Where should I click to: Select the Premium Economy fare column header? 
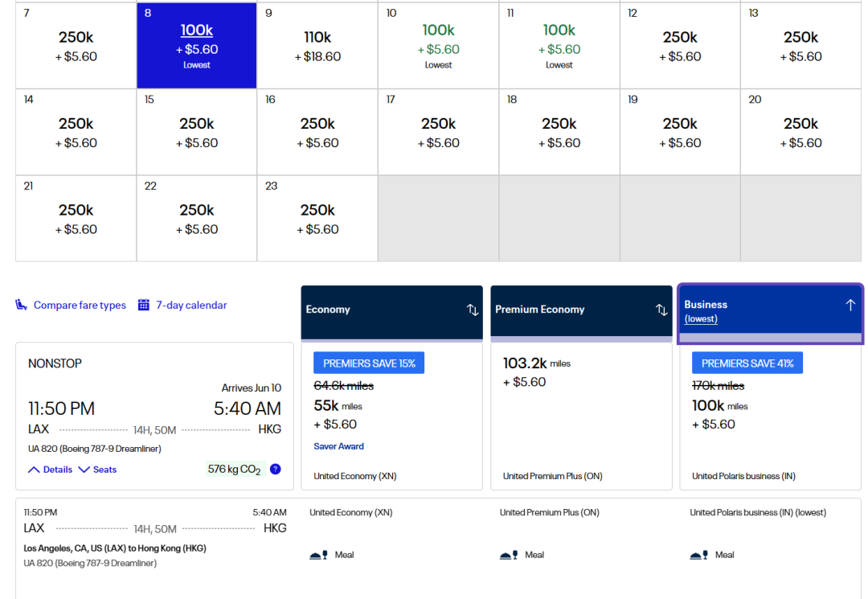coord(571,310)
